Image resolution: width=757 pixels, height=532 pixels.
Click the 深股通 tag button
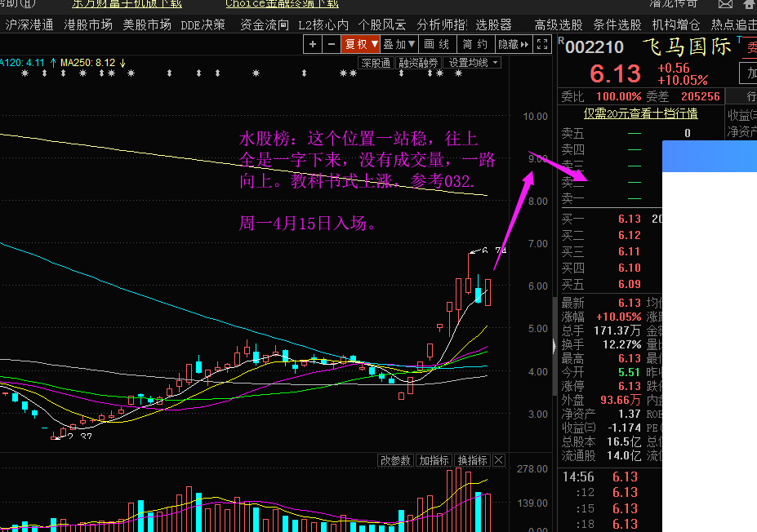[376, 63]
